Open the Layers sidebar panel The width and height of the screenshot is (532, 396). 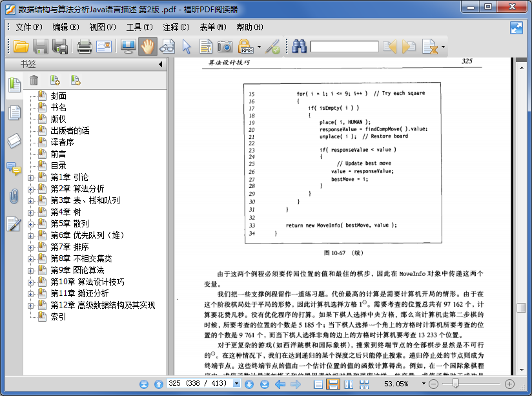[x=14, y=141]
